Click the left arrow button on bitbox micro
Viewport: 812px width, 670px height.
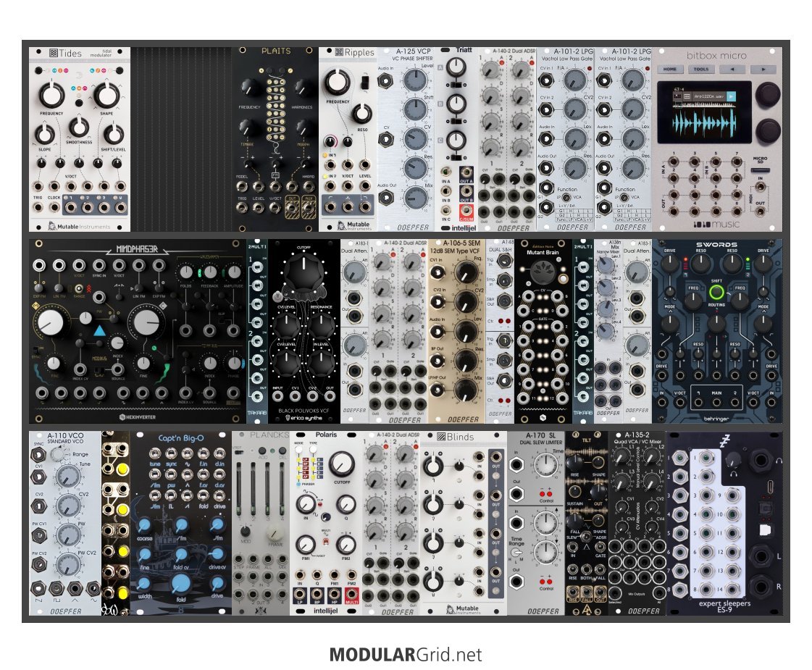(x=732, y=70)
